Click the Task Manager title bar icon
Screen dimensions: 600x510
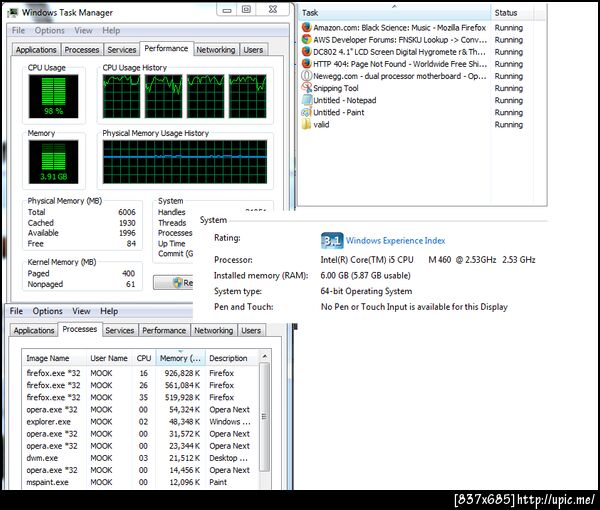point(13,13)
